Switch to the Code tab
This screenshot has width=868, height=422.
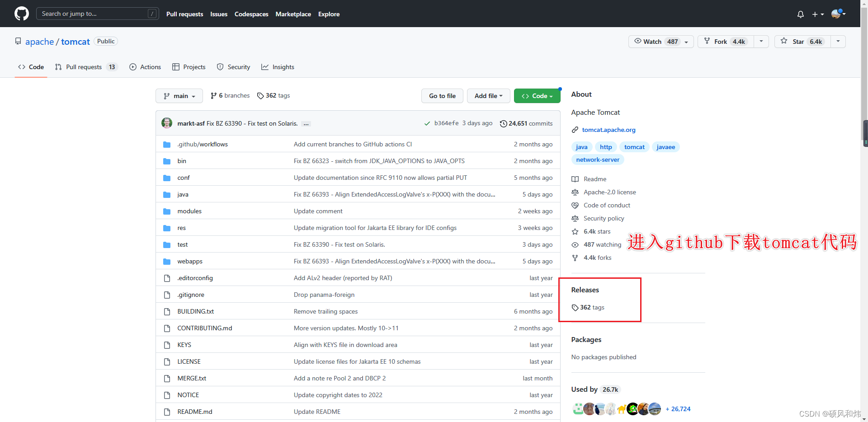(31, 67)
